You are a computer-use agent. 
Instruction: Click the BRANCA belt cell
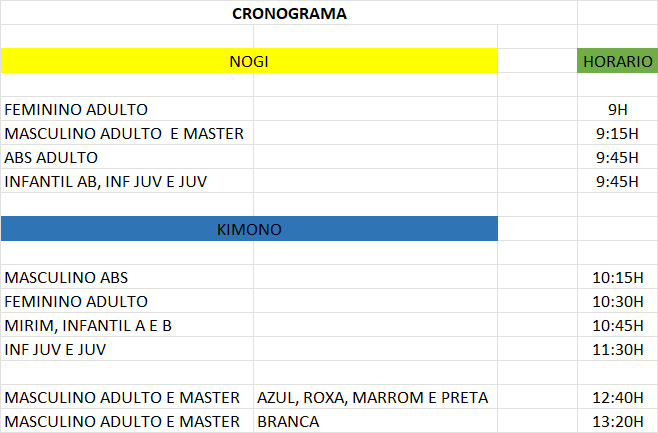(x=288, y=421)
